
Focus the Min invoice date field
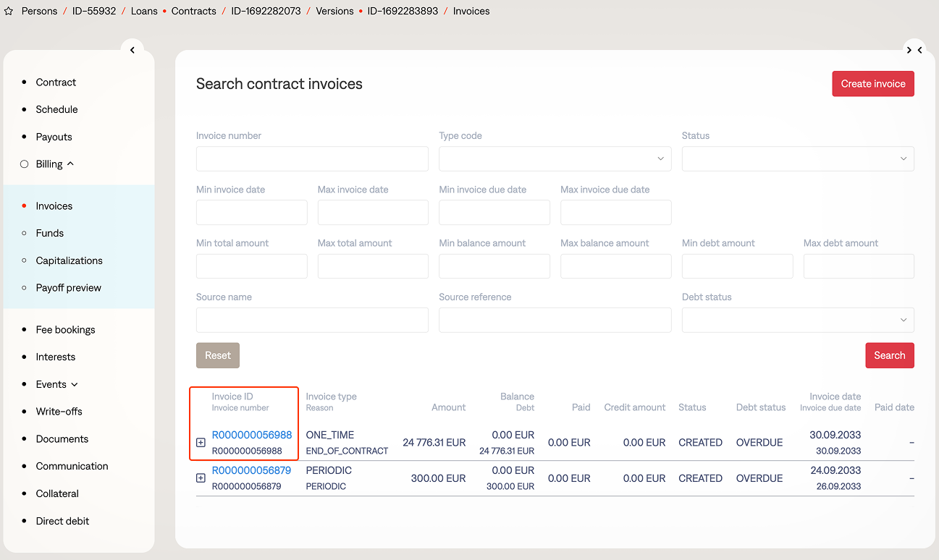pos(251,213)
